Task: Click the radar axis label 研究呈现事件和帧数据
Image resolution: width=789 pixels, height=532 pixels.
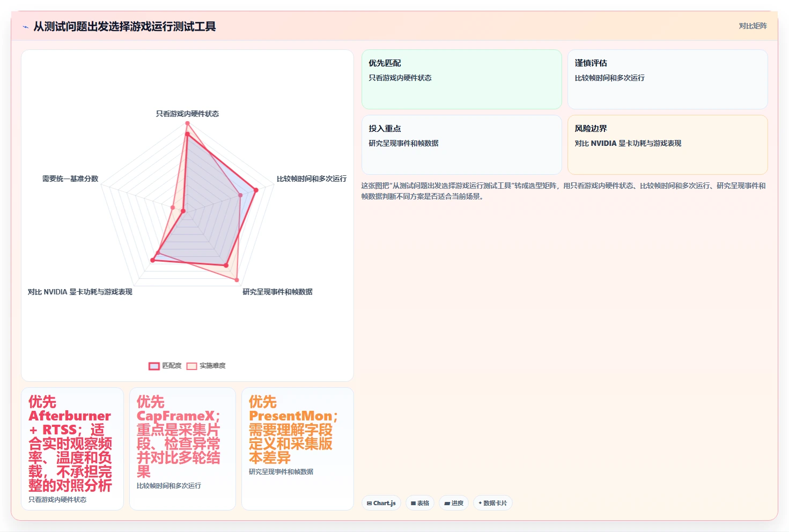Action: [x=277, y=292]
